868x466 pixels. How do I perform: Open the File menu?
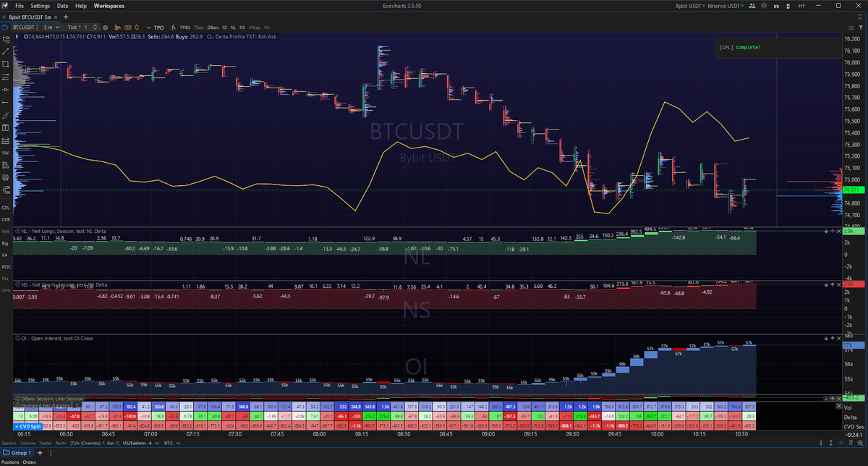20,6
